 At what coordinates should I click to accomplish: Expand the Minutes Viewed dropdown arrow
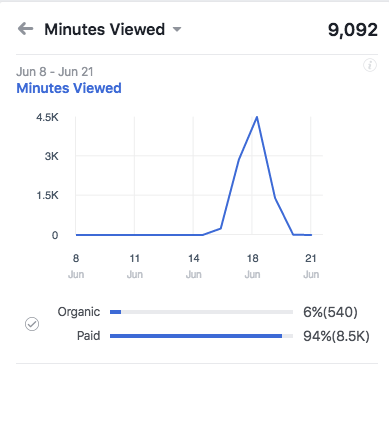click(177, 29)
